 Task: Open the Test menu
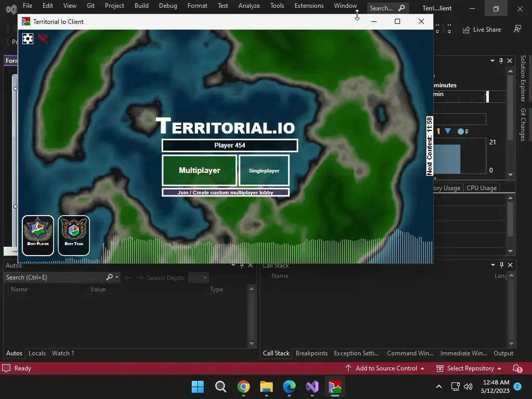click(223, 6)
